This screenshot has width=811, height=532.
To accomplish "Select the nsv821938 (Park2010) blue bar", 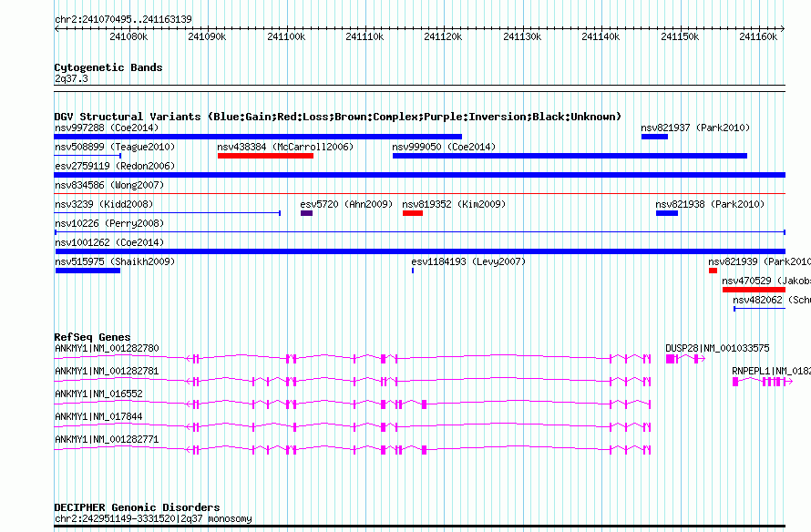I will 667,213.
